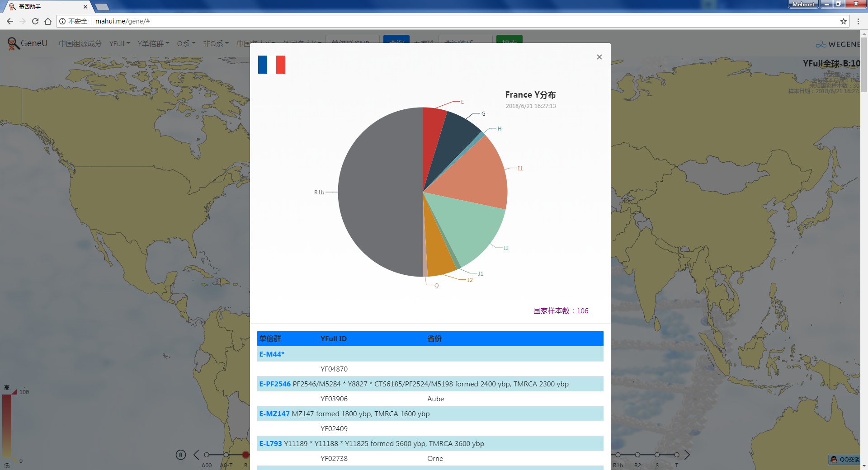Expand the O系 dropdown menu
Image resolution: width=868 pixels, height=470 pixels.
[186, 43]
